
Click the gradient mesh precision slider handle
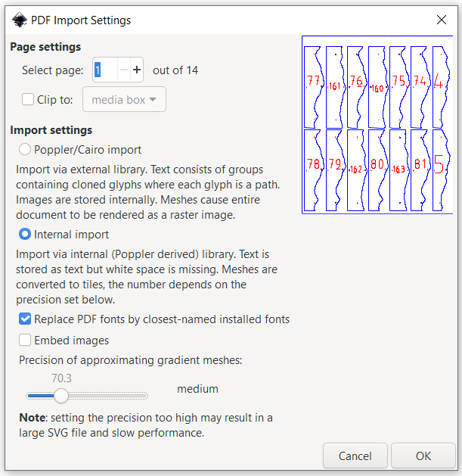tap(61, 395)
